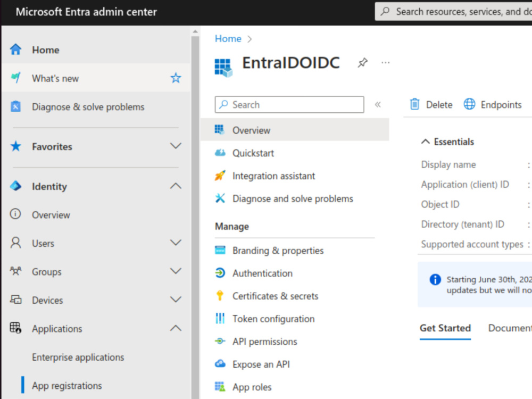Open Token configuration
Screen dimensions: 532x399
pyautogui.click(x=273, y=319)
